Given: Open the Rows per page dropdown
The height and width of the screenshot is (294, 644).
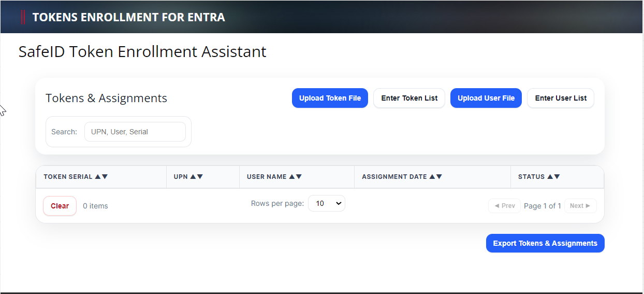Looking at the screenshot, I should tap(327, 203).
